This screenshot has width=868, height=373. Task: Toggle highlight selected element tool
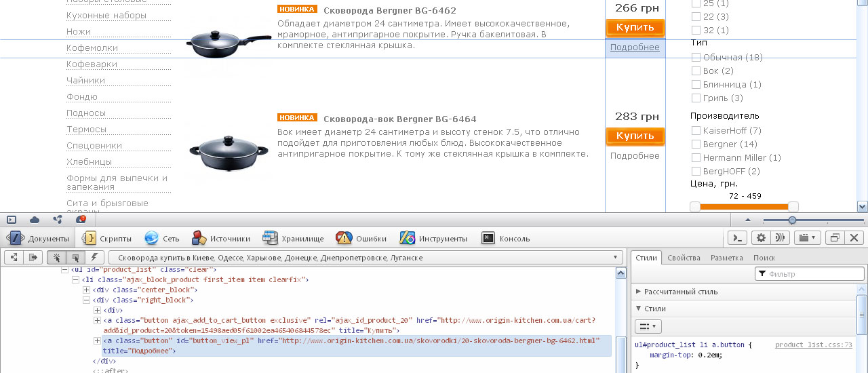tap(75, 258)
